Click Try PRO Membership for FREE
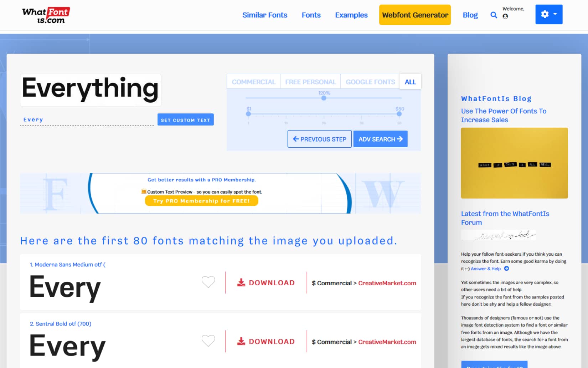This screenshot has width=588, height=368. pyautogui.click(x=201, y=200)
